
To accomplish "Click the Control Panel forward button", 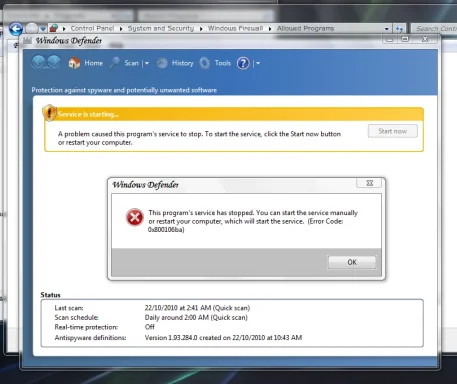I will 32,29.
